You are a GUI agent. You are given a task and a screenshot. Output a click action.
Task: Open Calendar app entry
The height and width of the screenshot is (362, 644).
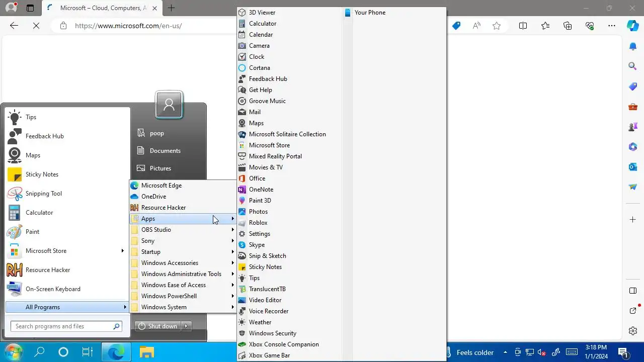point(289,35)
